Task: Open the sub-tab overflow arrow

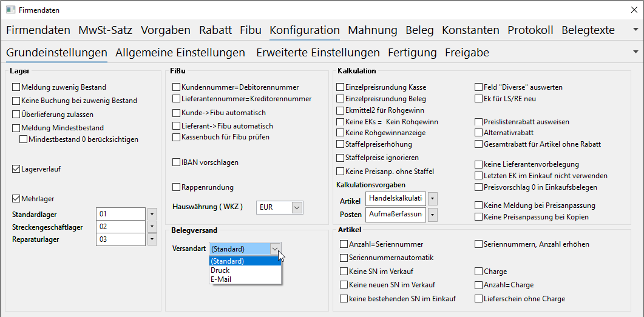Action: pyautogui.click(x=636, y=52)
